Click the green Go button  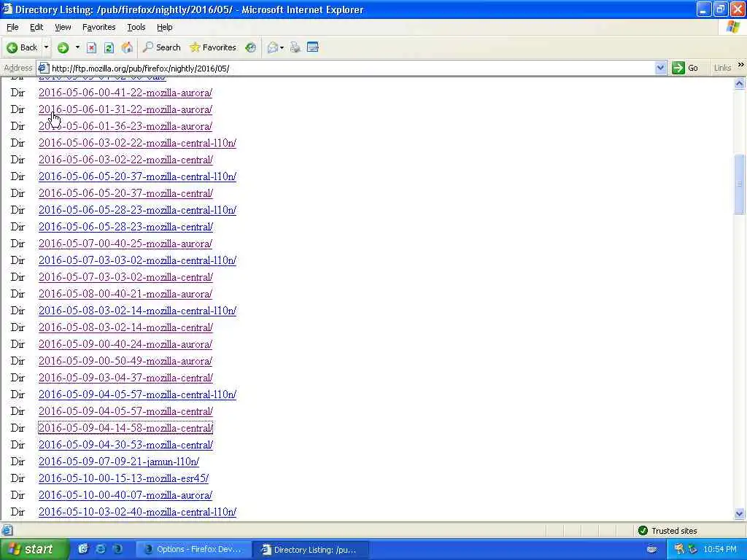point(686,68)
